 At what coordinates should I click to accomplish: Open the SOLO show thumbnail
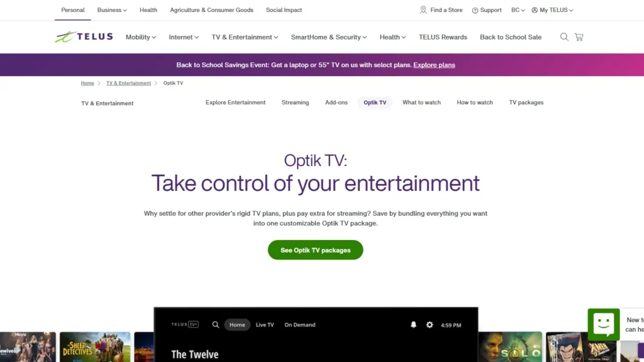(x=510, y=347)
